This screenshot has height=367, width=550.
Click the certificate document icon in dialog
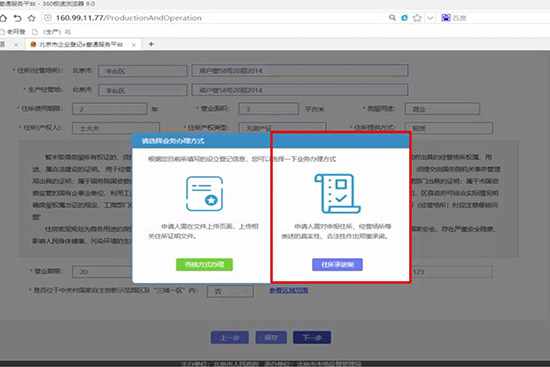tap(204, 194)
